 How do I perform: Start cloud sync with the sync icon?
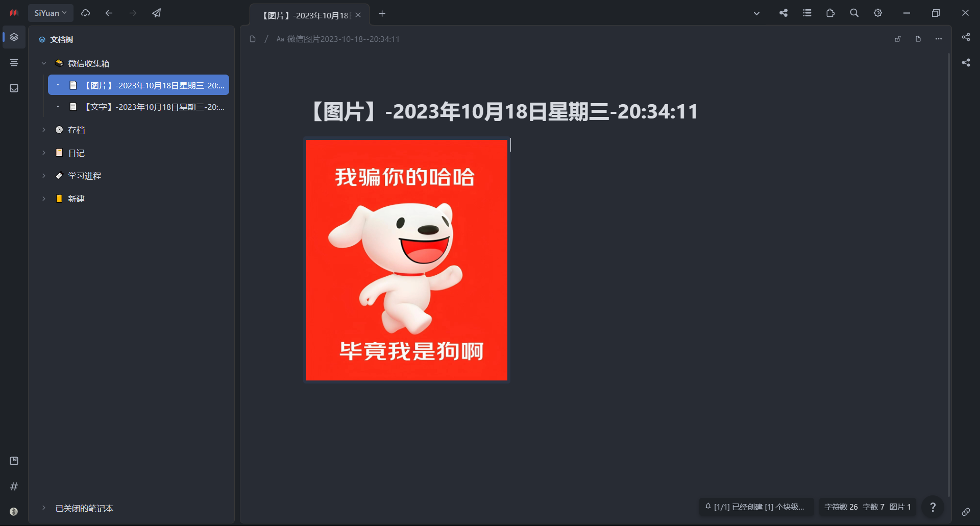[85, 13]
